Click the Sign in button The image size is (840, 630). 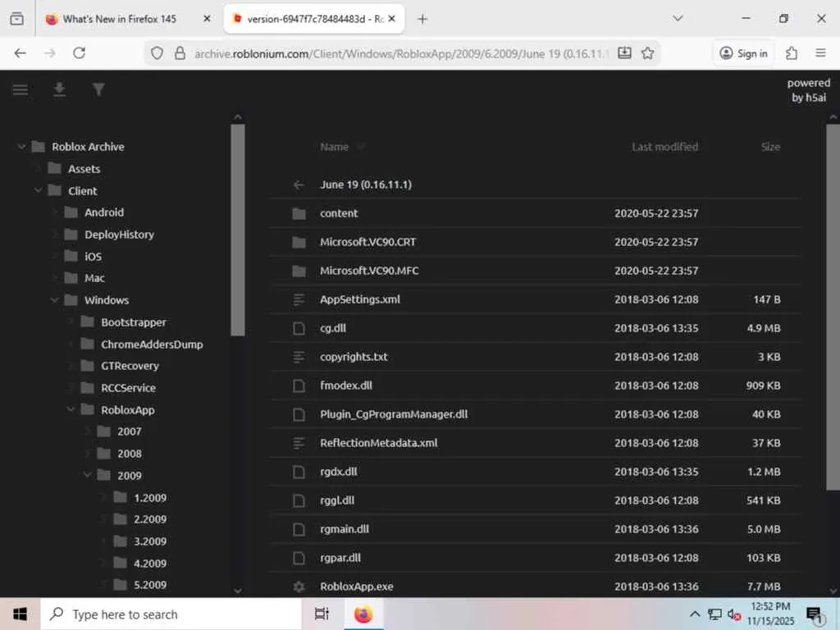tap(743, 53)
